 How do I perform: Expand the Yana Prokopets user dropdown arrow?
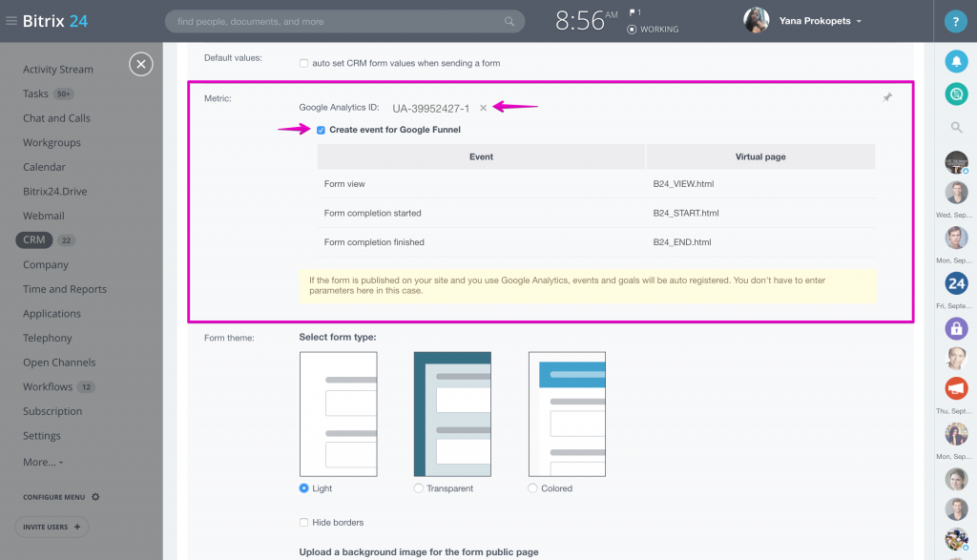(x=859, y=21)
